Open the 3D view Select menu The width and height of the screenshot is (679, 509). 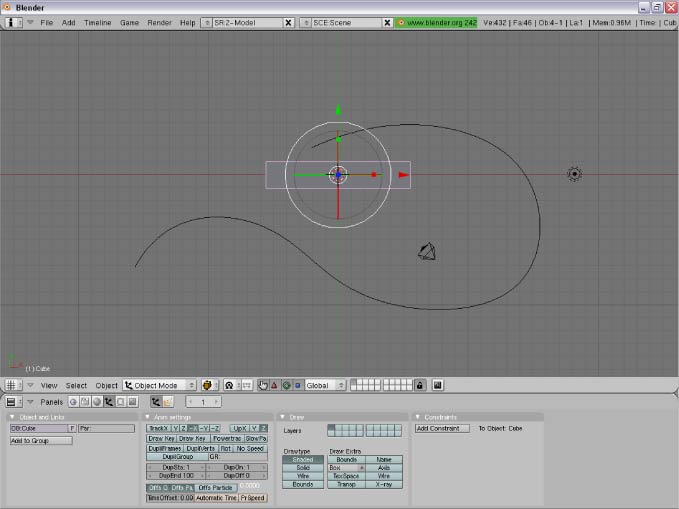click(76, 386)
